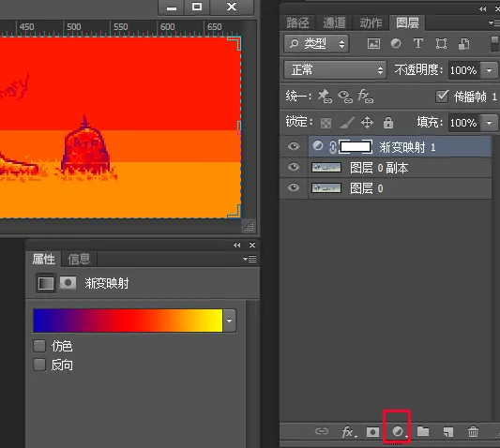The width and height of the screenshot is (500, 448).
Task: Click the 不透明度 label
Action: point(418,70)
